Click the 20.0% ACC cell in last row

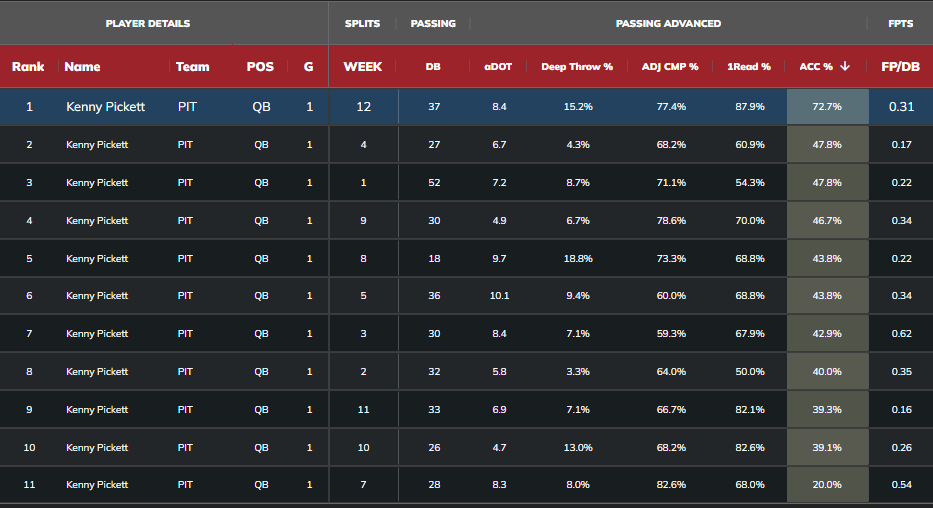coord(827,485)
